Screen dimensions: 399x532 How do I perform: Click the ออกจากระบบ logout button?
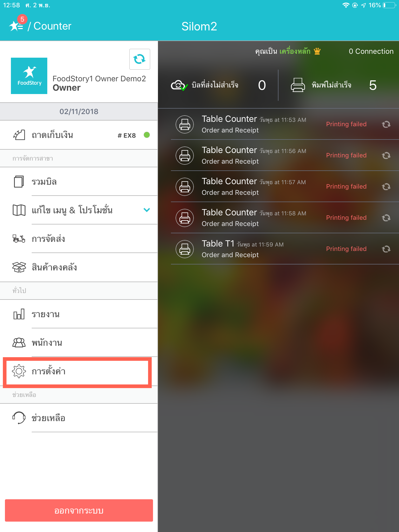(79, 510)
